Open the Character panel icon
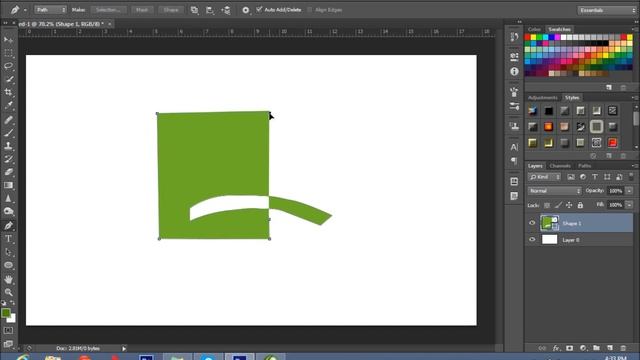 pos(514,147)
